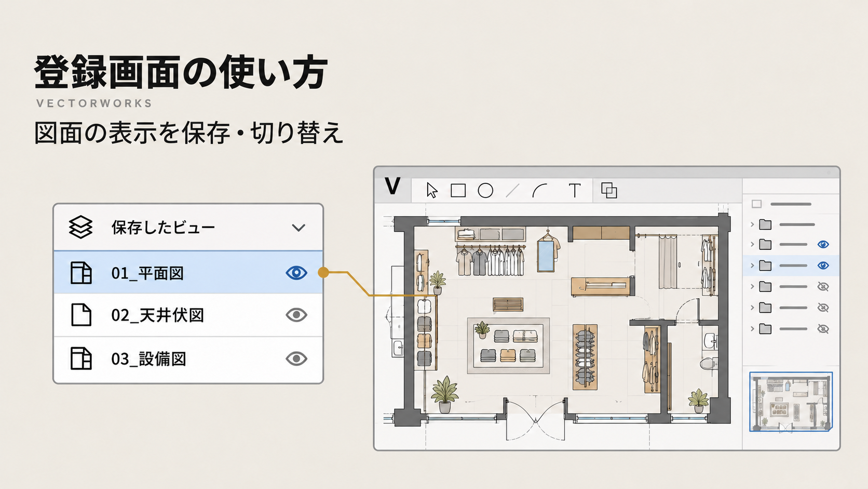Click the overlapping squares tool
This screenshot has height=489, width=868.
point(609,191)
